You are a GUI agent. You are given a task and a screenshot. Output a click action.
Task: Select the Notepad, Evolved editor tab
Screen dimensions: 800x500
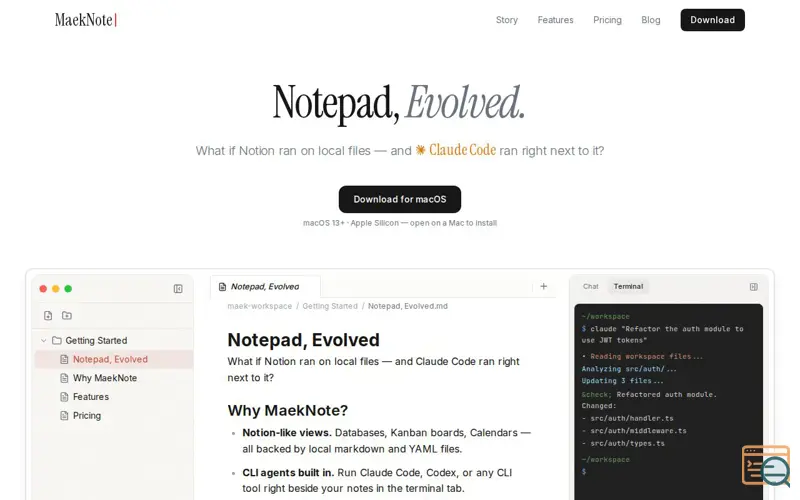[x=265, y=287]
